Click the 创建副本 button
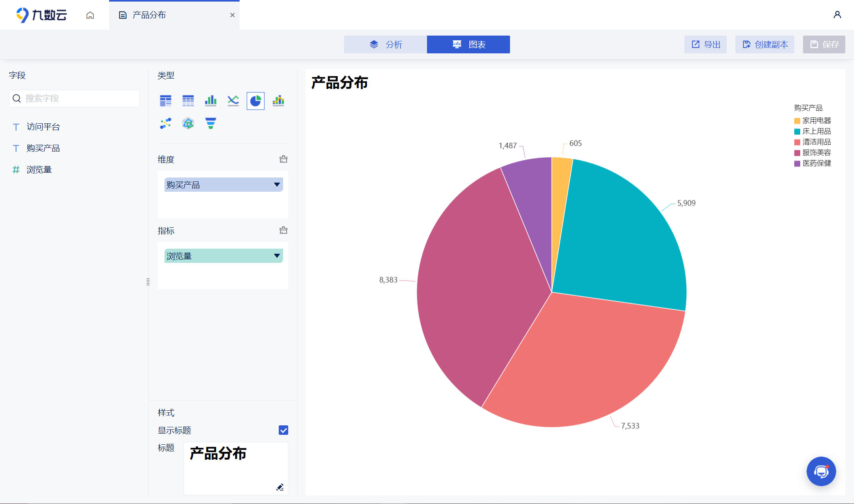 click(765, 44)
